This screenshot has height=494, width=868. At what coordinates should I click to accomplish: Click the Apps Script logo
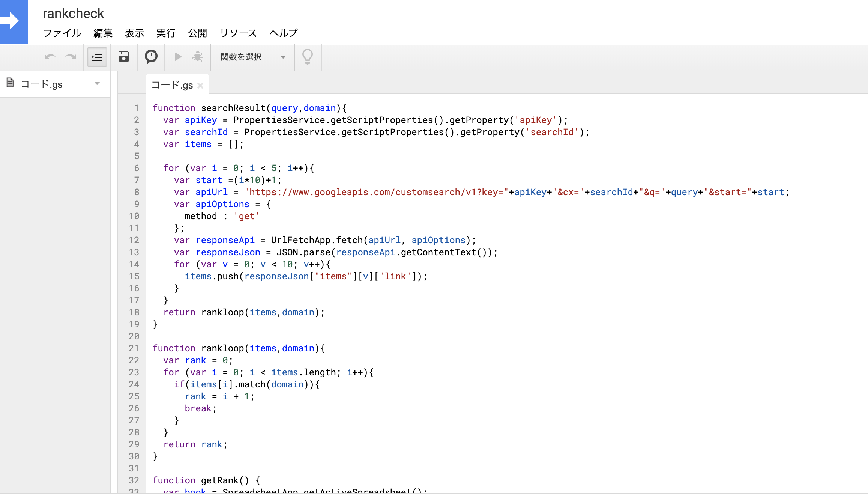pos(14,21)
